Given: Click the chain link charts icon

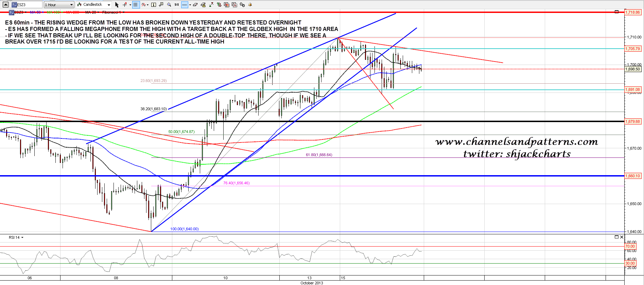Looking at the screenshot, I should [x=242, y=5].
